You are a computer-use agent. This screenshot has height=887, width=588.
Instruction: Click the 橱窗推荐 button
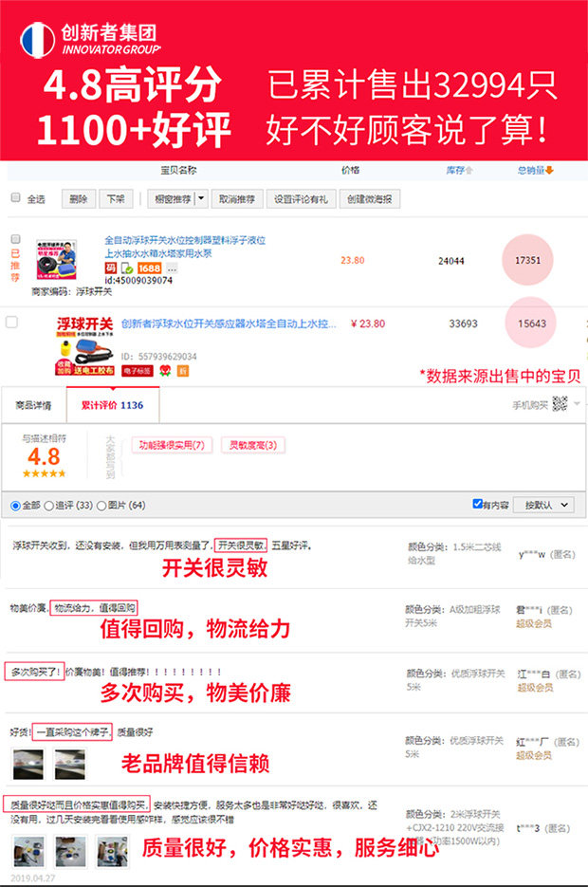coord(172,198)
